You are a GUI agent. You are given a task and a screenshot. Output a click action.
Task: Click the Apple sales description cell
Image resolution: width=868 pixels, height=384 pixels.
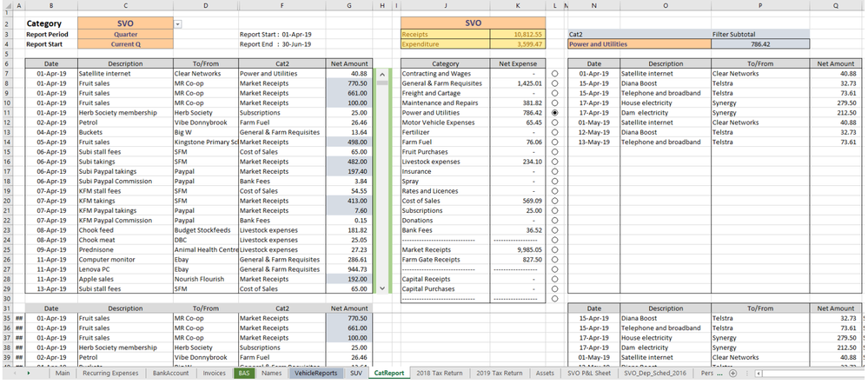click(126, 279)
